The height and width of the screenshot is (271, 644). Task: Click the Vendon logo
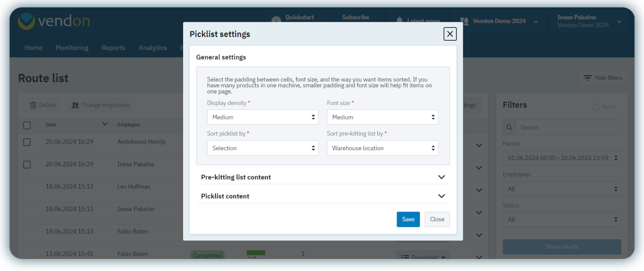tap(54, 21)
